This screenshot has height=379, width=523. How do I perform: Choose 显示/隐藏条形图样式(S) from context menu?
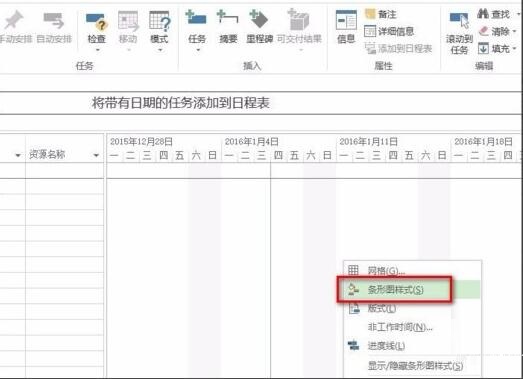coord(412,366)
